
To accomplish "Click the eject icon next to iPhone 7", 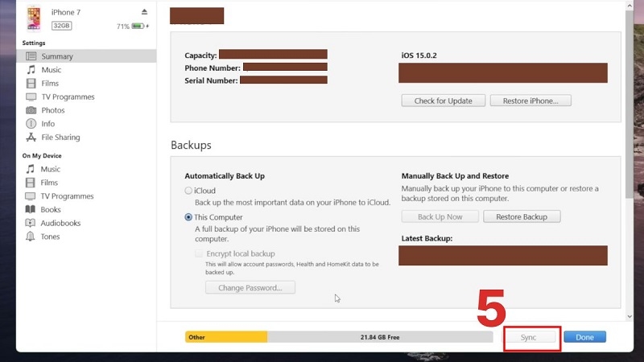I will (144, 12).
